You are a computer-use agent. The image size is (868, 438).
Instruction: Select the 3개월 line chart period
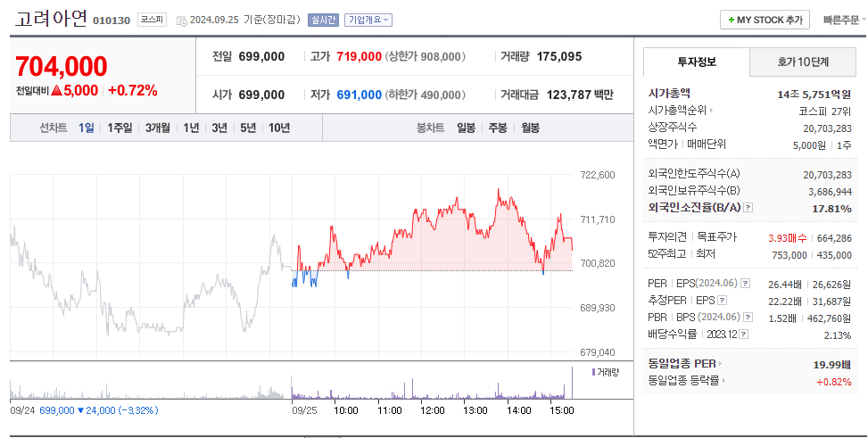pos(158,128)
